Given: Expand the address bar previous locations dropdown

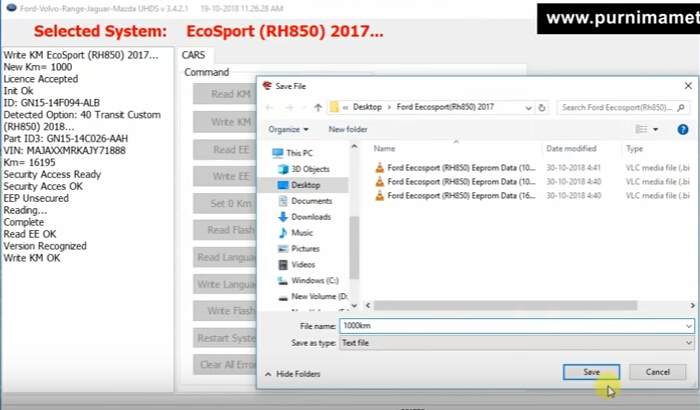Looking at the screenshot, I should [x=528, y=108].
